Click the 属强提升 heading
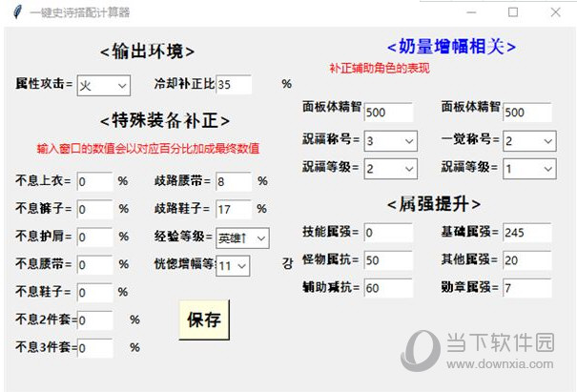The height and width of the screenshot is (392, 577). pyautogui.click(x=434, y=204)
